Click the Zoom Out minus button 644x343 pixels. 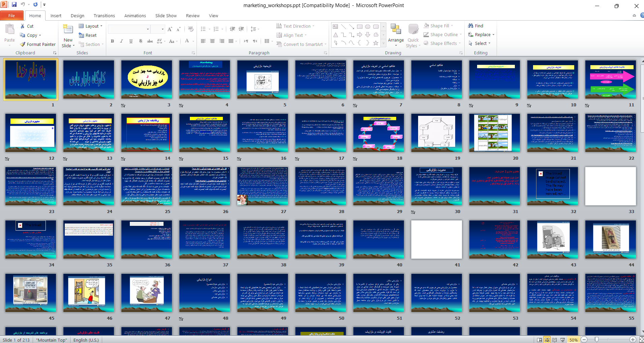click(x=584, y=340)
